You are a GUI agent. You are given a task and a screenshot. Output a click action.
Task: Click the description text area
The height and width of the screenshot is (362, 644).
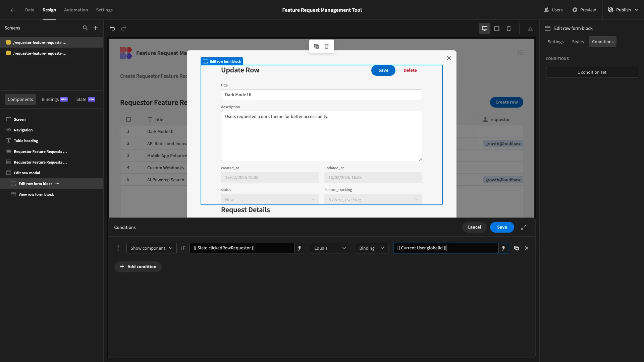322,136
